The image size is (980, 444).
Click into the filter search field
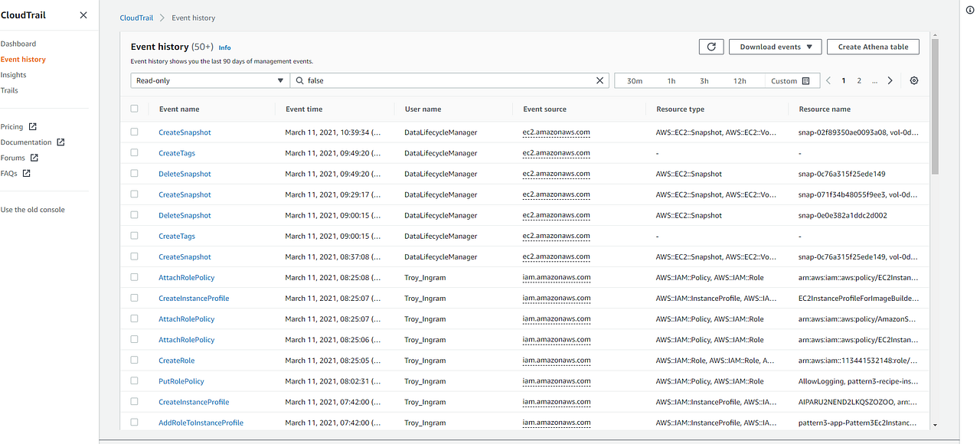449,80
